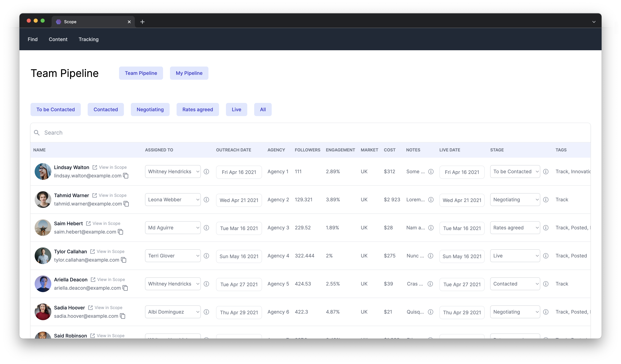The width and height of the screenshot is (621, 364).
Task: Edit outreach date Fri Apr 16 2021
Action: pos(239,172)
